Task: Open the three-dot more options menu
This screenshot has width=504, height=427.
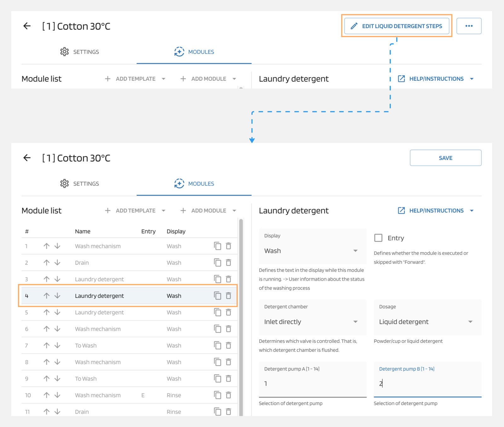Action: (x=469, y=26)
